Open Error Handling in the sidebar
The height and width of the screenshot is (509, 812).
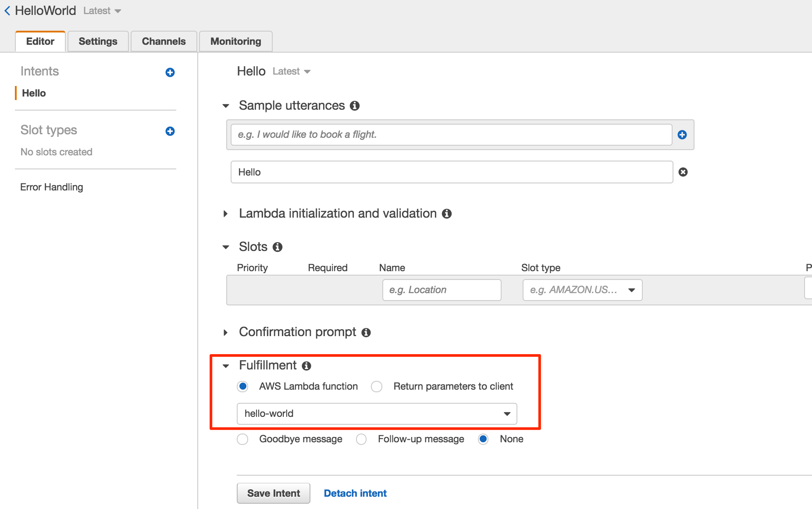52,187
